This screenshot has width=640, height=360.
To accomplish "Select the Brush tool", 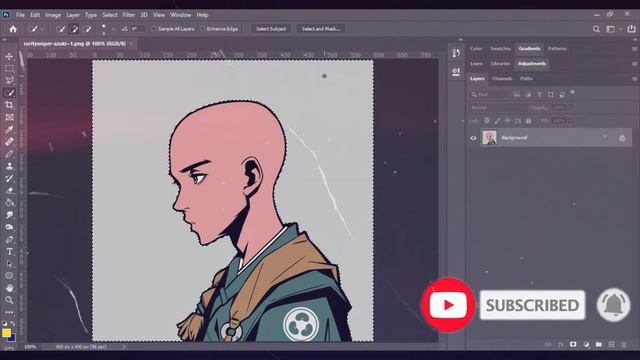I will [x=9, y=154].
